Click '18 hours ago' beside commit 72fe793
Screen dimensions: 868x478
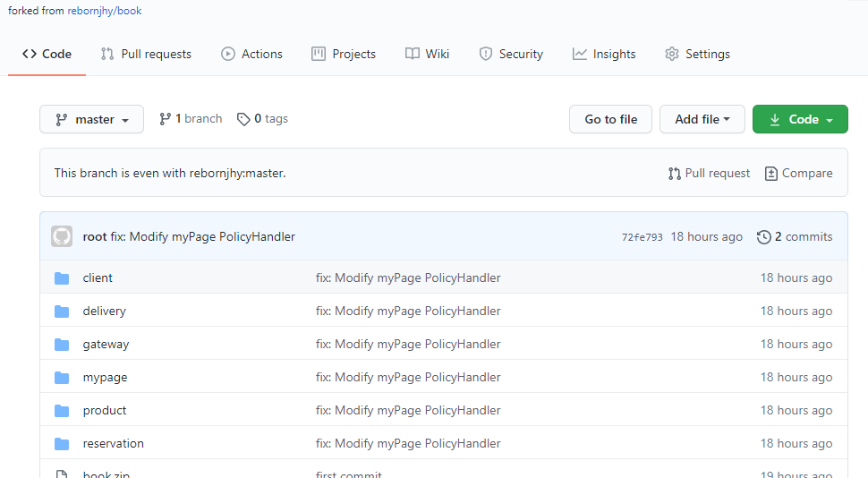(706, 236)
